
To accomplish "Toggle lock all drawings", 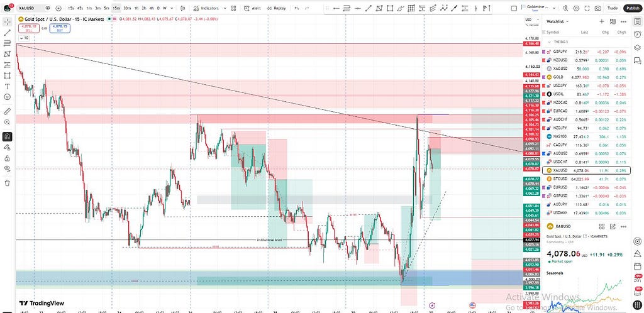I will [x=8, y=158].
